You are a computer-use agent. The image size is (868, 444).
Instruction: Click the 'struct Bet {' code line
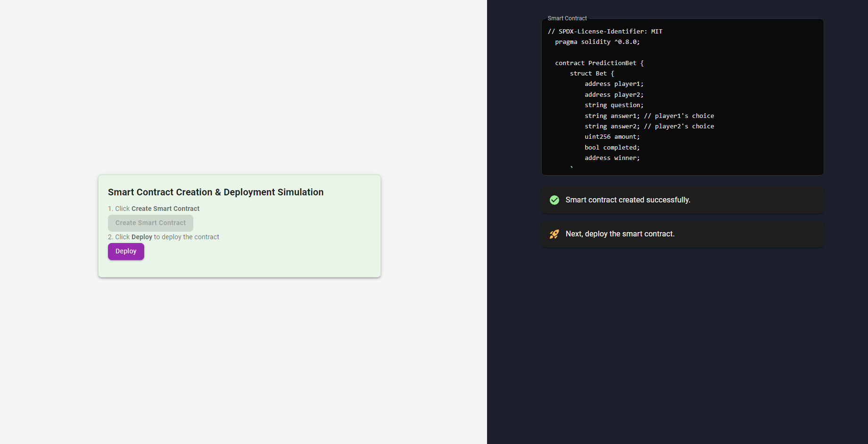click(592, 74)
